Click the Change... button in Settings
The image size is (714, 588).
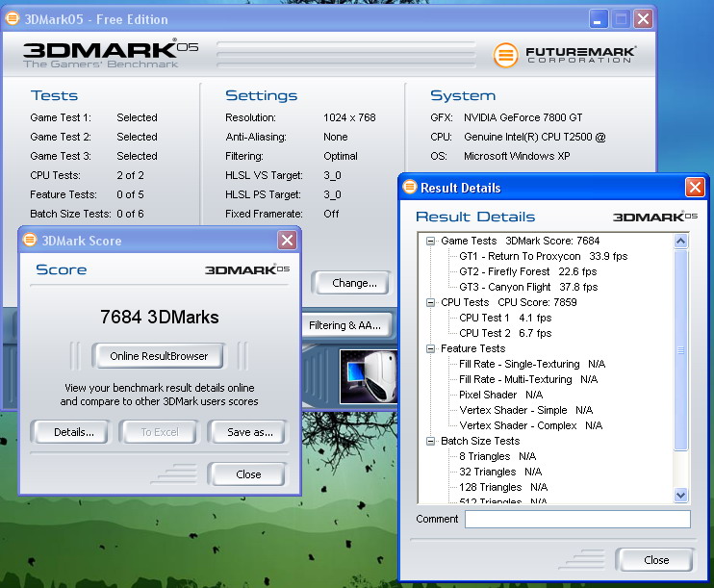click(x=353, y=283)
